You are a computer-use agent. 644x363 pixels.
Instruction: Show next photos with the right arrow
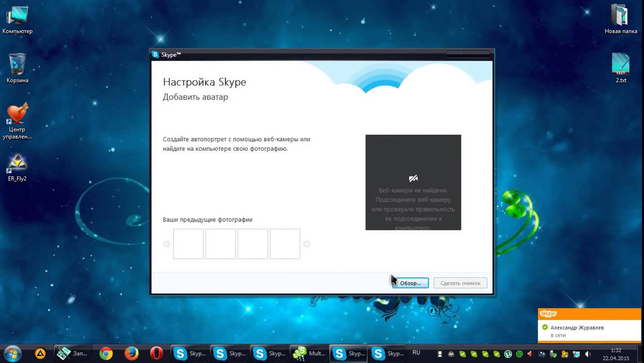pos(306,244)
